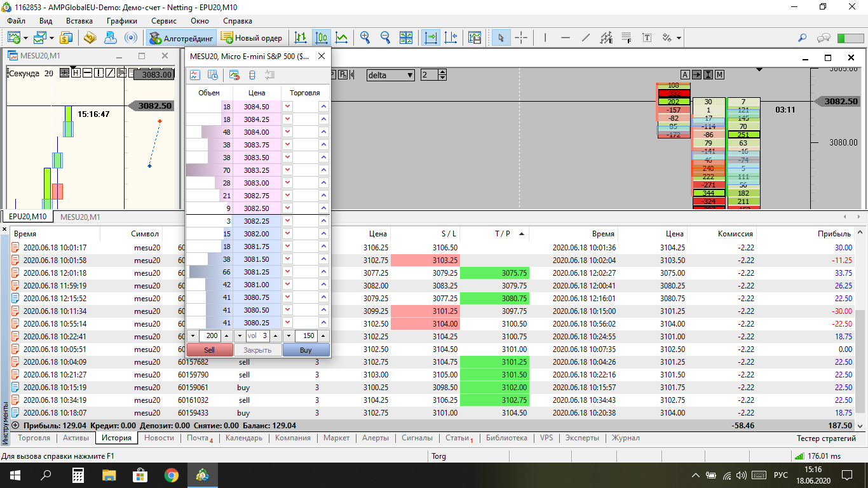Viewport: 868px width, 488px height.
Task: Click the blue buy arrow at price 3081.25
Action: [324, 272]
